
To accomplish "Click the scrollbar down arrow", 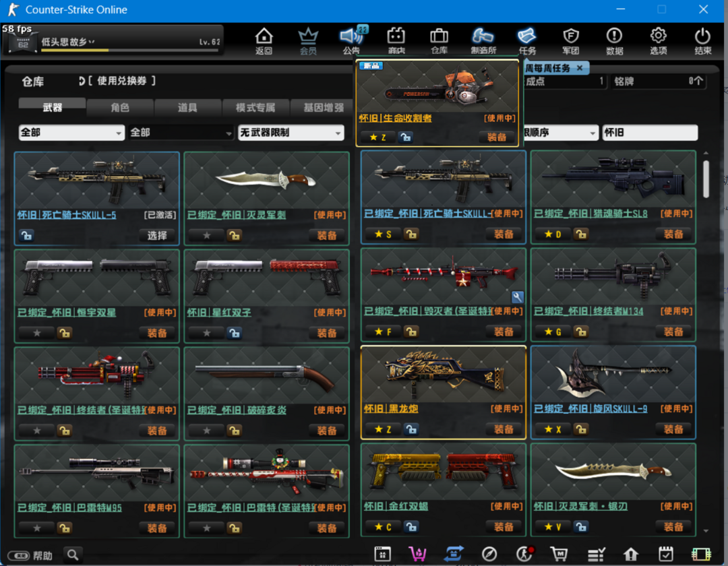I will pos(706,531).
